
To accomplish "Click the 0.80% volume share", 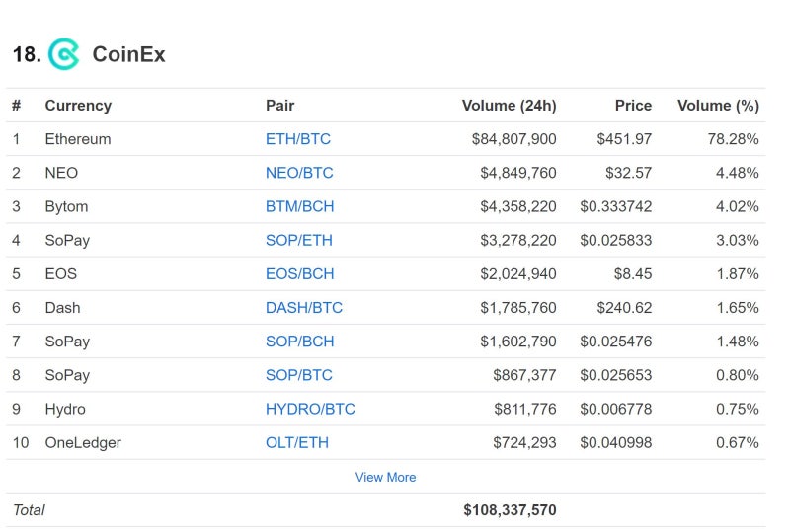I will (738, 375).
